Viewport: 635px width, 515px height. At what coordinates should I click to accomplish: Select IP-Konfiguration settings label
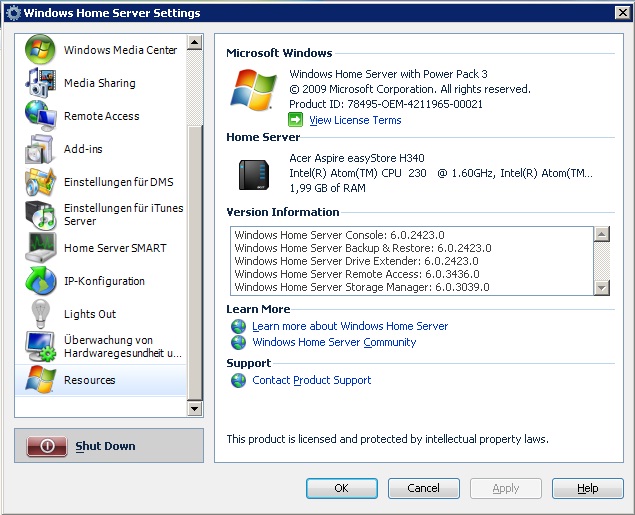click(x=104, y=281)
